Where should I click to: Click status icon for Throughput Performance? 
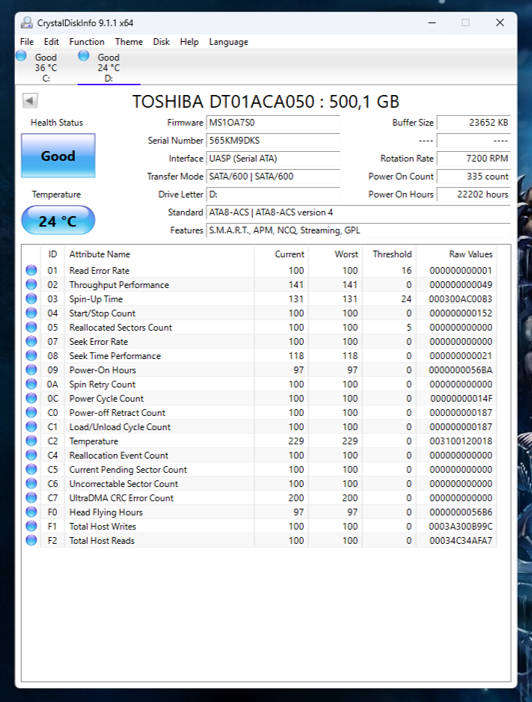click(31, 285)
